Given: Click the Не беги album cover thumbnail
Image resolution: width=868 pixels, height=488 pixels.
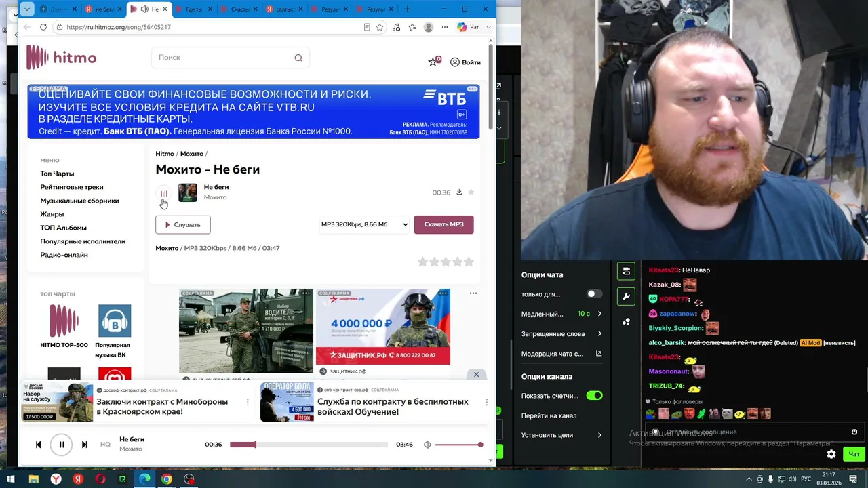Looking at the screenshot, I should (x=188, y=192).
